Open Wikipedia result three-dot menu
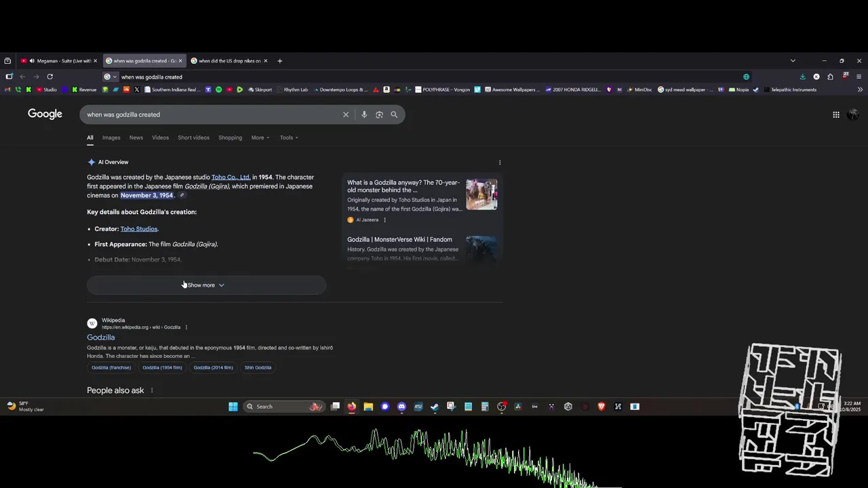868x488 pixels. click(x=186, y=327)
